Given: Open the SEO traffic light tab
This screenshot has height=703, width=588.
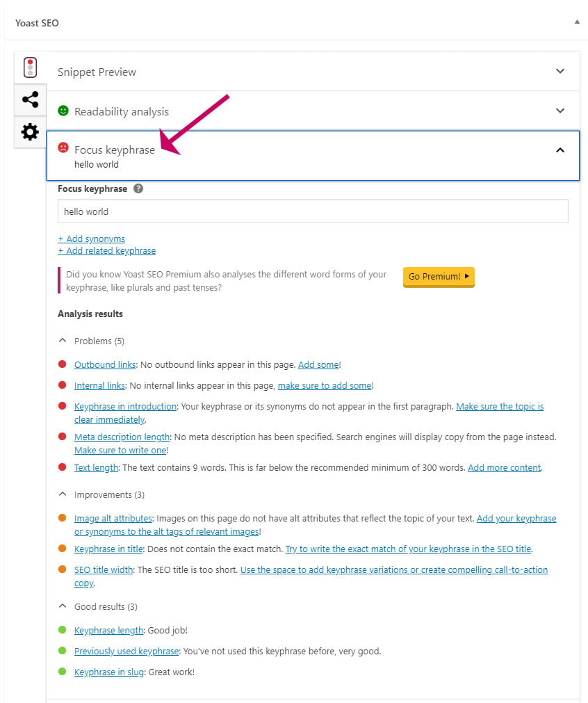Looking at the screenshot, I should pos(30,67).
